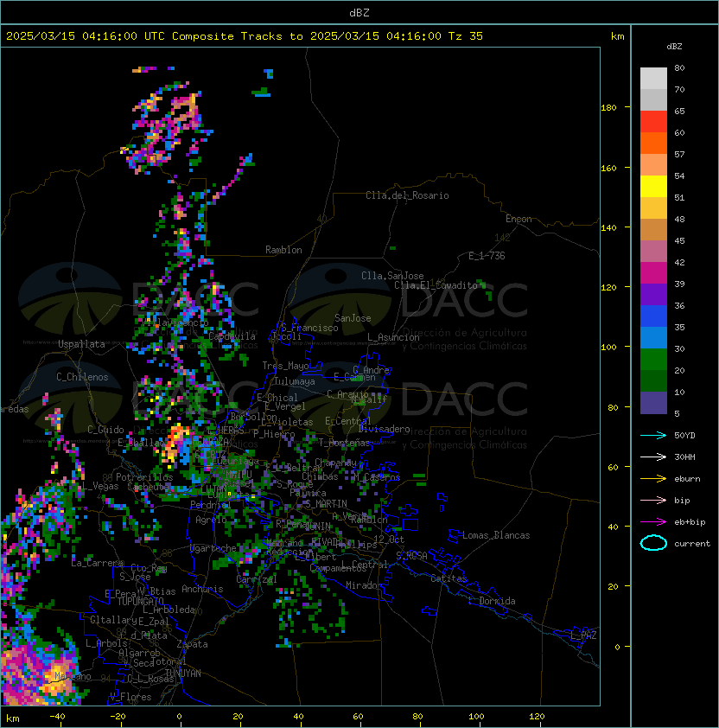
Task: Click the 'Zapata' map label
Action: (192, 644)
